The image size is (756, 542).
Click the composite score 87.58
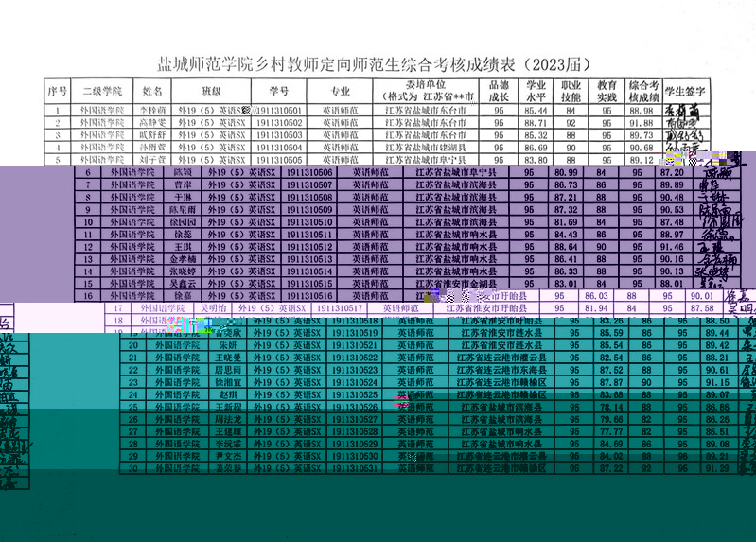[702, 308]
